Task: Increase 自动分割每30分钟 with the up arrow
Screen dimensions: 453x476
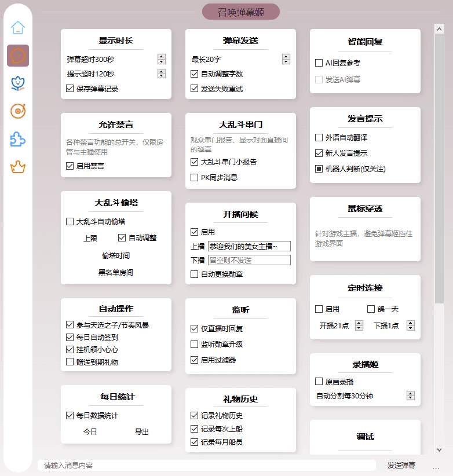Action: coord(411,393)
